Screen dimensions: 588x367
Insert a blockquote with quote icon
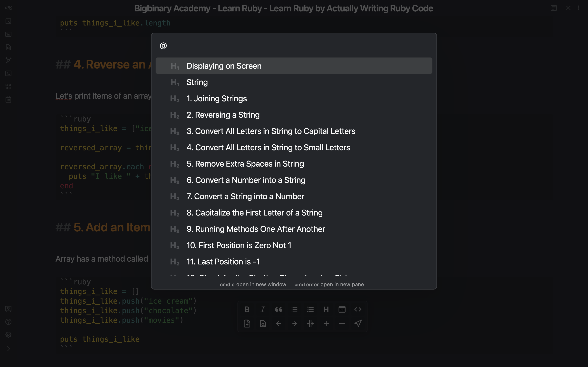[278, 310]
